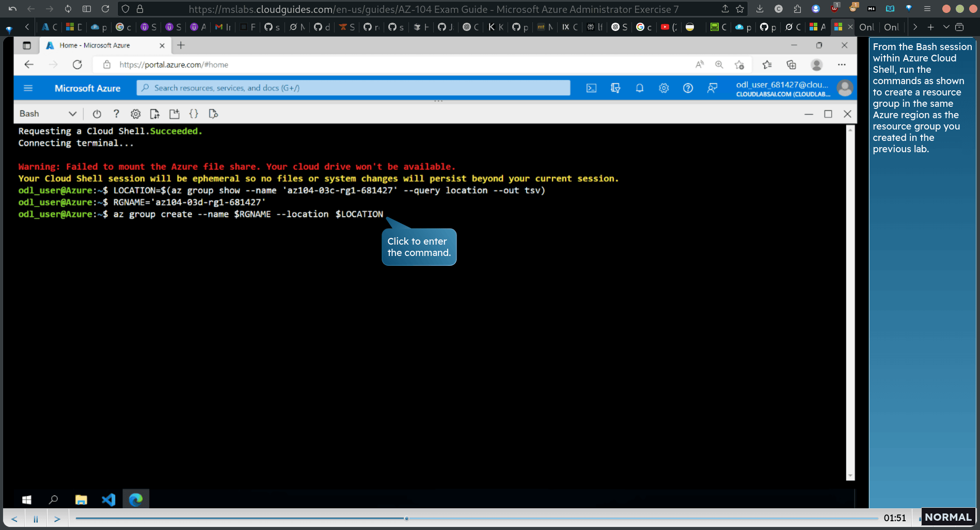The width and height of the screenshot is (980, 530).
Task: Open Cloud Shell settings gear
Action: [135, 114]
